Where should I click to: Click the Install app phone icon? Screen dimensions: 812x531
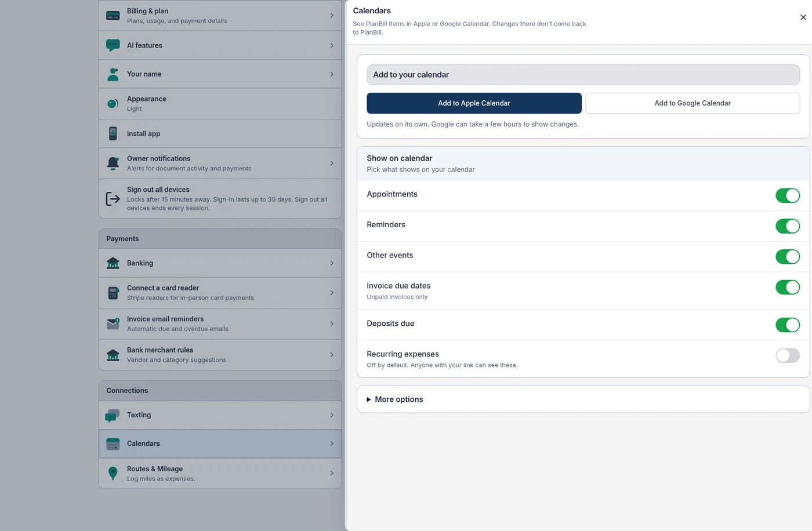[113, 134]
